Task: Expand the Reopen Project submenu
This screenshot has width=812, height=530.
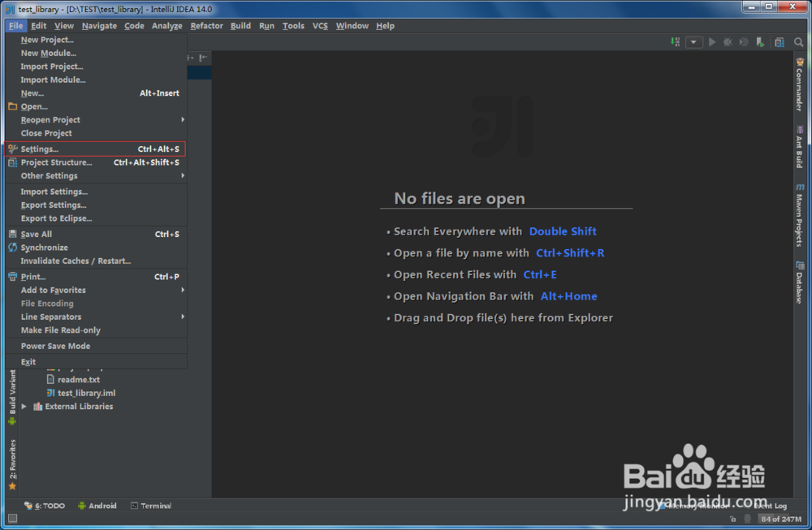Action: click(96, 120)
